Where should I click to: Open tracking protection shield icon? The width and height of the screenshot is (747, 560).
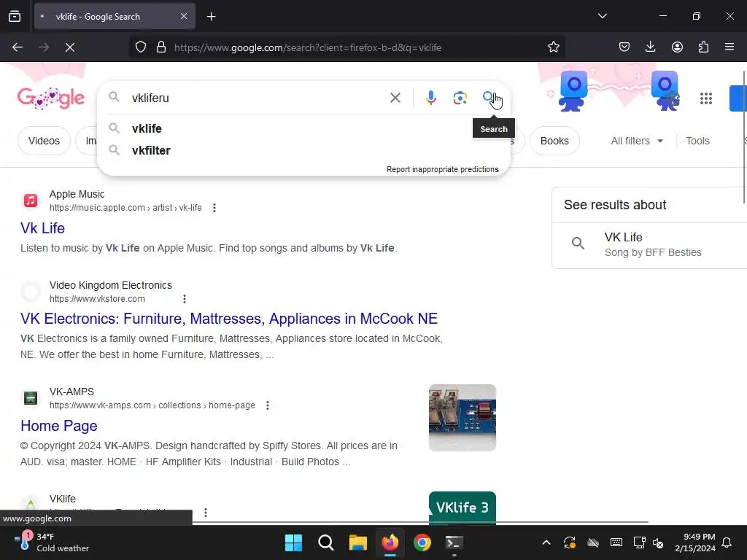coord(141,47)
